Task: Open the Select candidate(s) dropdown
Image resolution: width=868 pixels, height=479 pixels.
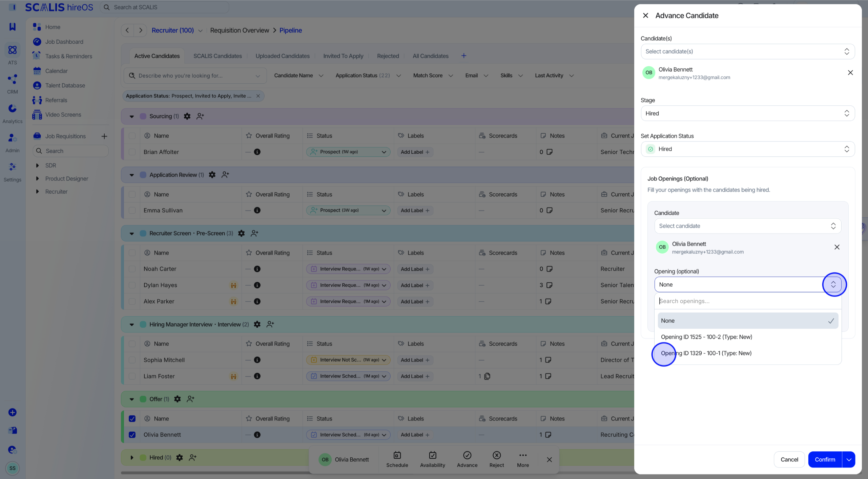Action: point(747,51)
